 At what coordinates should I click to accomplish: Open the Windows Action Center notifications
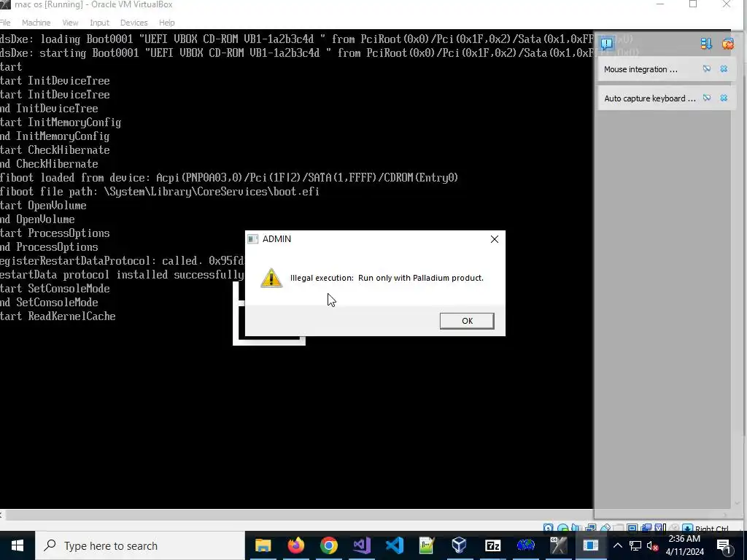(x=724, y=545)
